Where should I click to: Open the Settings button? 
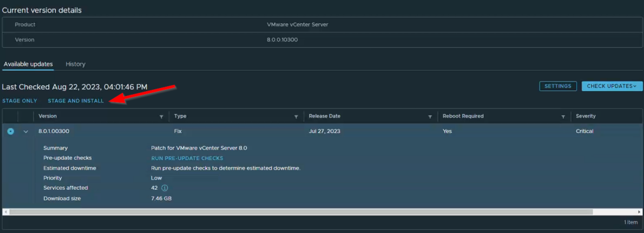[558, 86]
